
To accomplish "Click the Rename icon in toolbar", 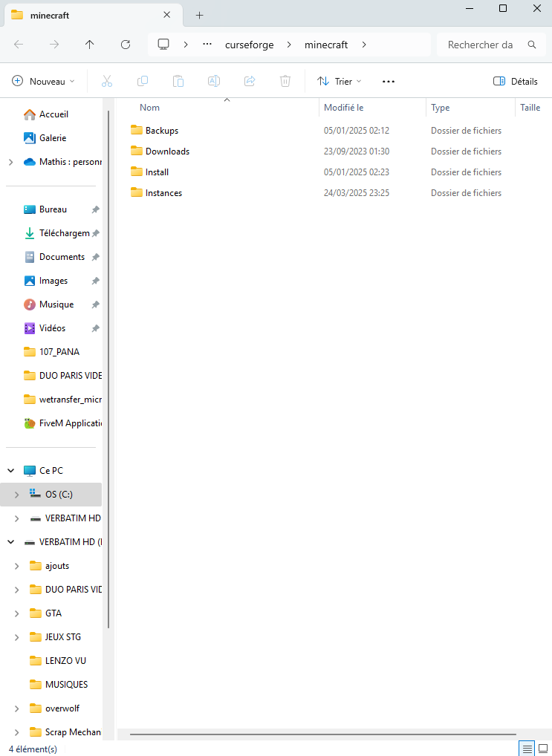I will coord(214,81).
